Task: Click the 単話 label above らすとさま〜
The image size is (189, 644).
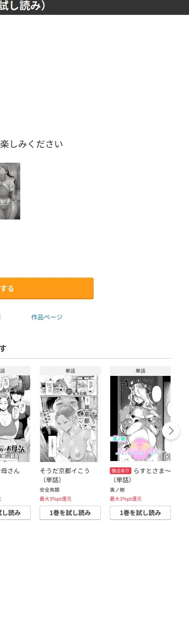Action: [x=140, y=371]
